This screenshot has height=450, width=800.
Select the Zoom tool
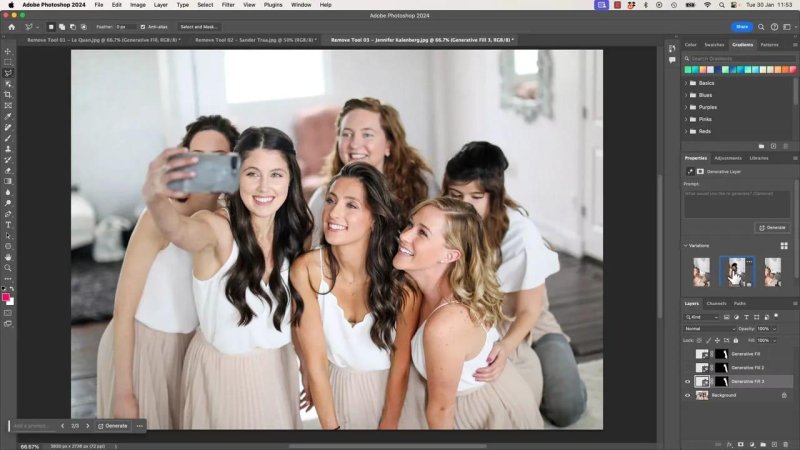pos(8,268)
